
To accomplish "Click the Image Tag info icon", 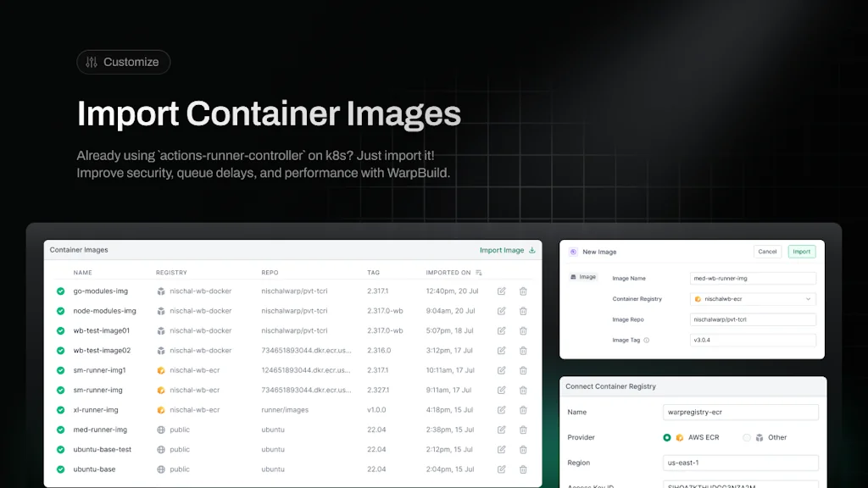I will tap(647, 341).
